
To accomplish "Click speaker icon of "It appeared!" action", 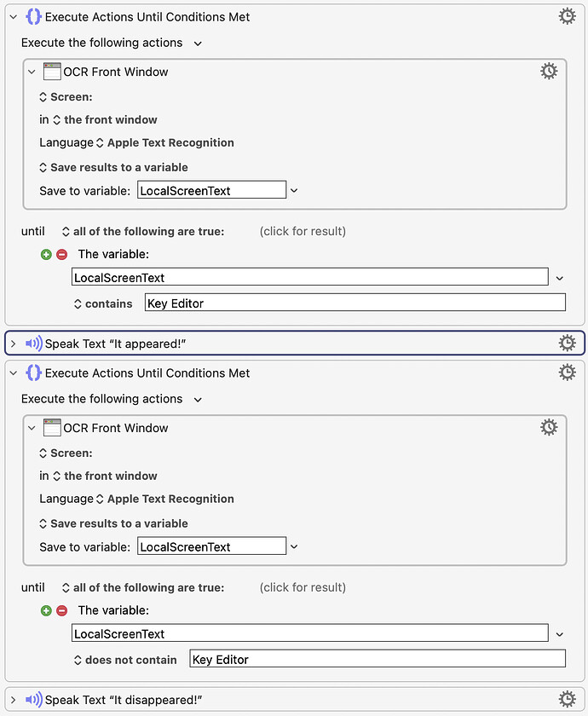I will (34, 344).
